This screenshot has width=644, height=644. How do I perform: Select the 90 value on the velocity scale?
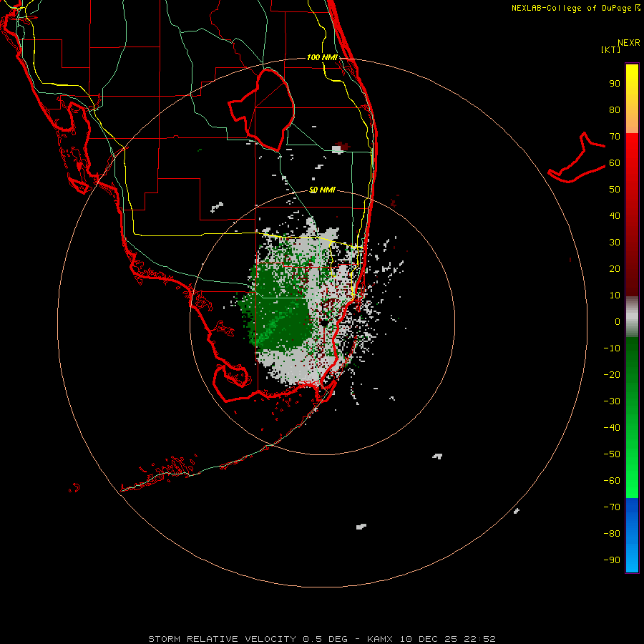pos(615,84)
